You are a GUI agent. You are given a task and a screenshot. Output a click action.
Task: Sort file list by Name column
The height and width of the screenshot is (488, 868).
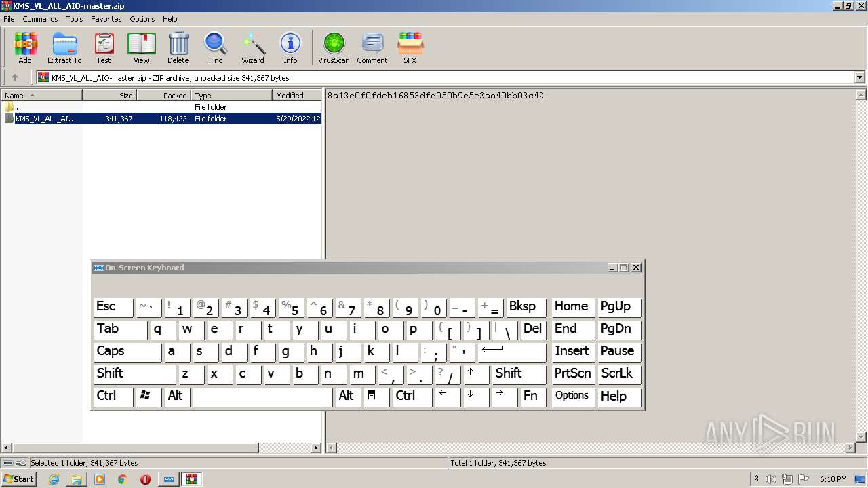pyautogui.click(x=41, y=96)
